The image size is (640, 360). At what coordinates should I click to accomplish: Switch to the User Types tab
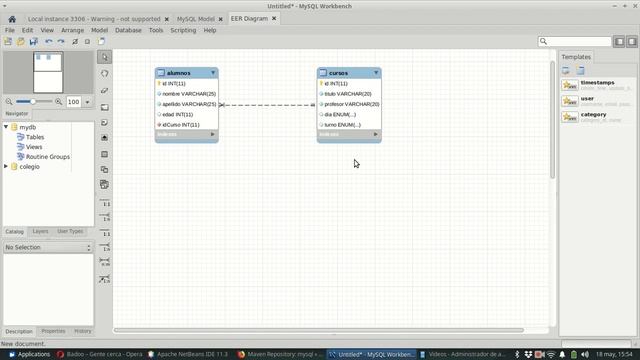click(x=70, y=231)
